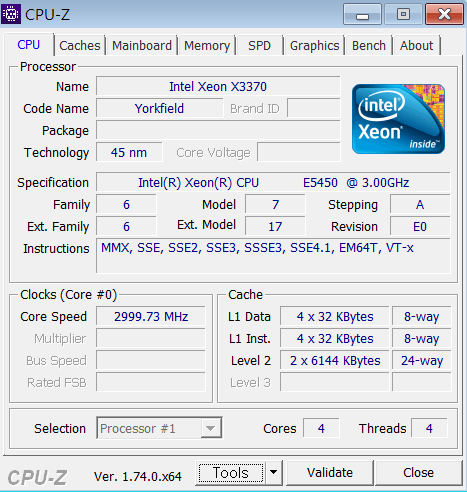Click the Model value 7

(275, 205)
